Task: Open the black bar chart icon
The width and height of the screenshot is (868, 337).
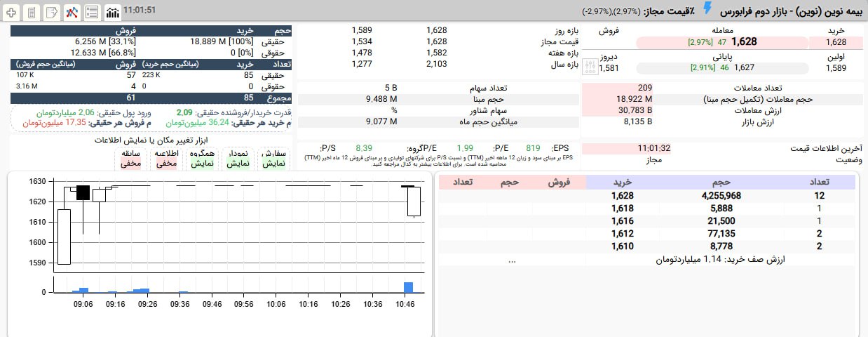Action: [112, 12]
